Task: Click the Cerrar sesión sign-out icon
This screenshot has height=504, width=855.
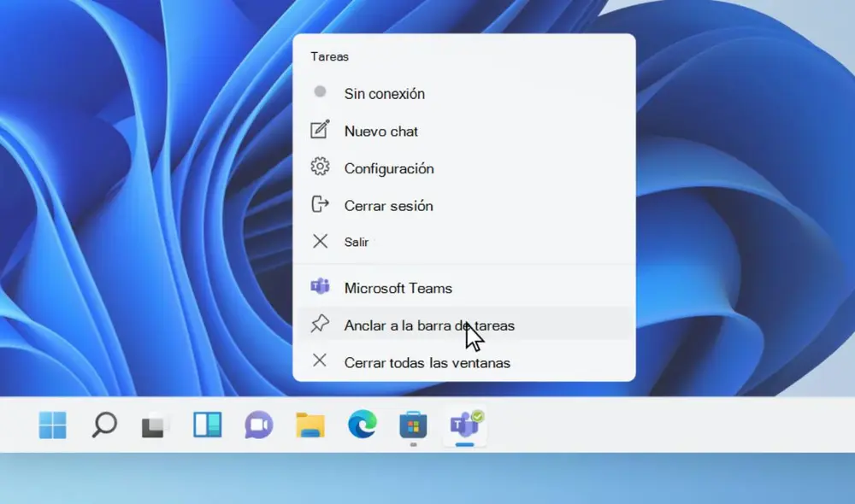Action: pyautogui.click(x=320, y=205)
